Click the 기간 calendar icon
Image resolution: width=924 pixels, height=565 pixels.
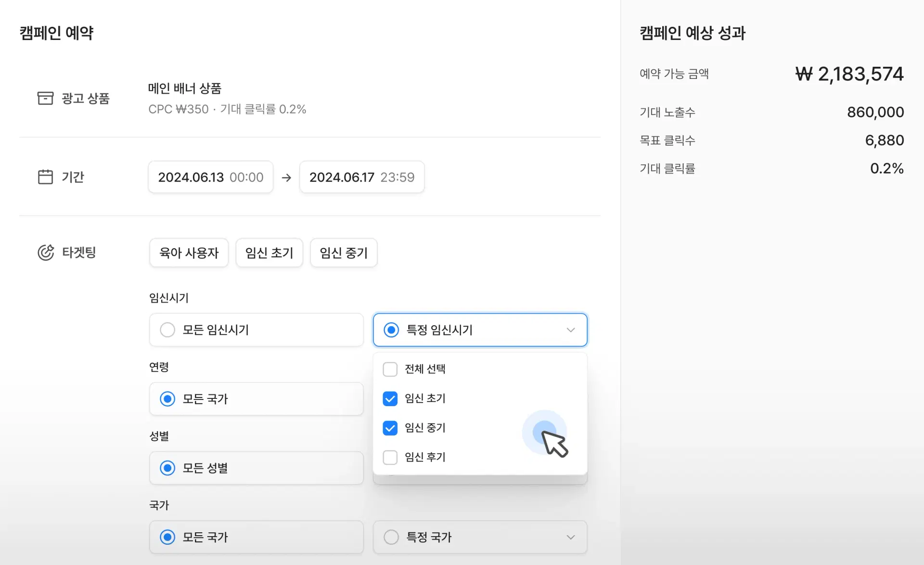(45, 177)
